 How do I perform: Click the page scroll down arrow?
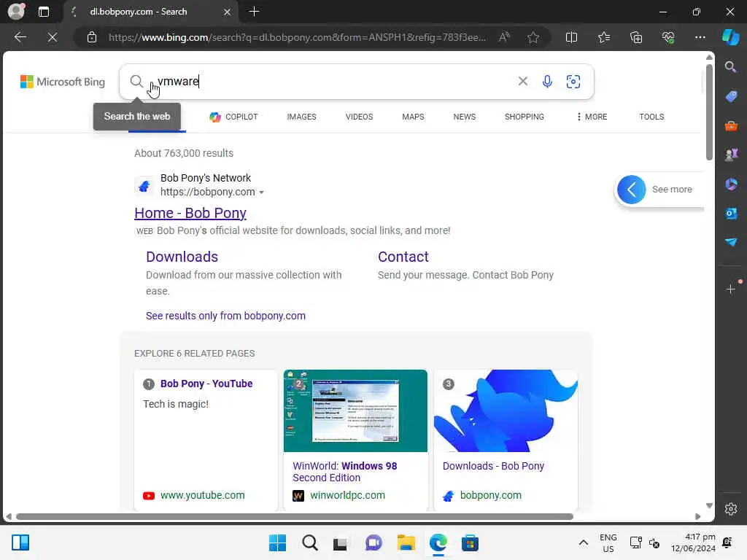click(709, 505)
